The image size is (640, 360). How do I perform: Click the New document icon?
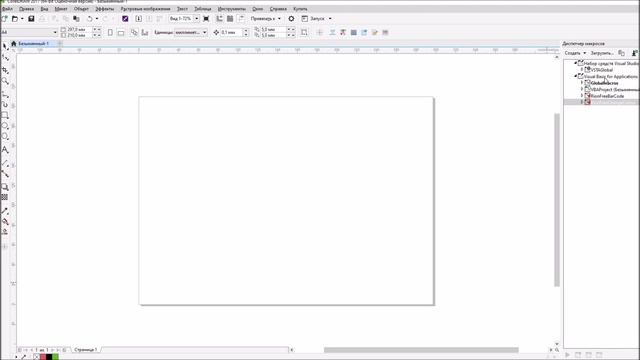click(x=4, y=19)
